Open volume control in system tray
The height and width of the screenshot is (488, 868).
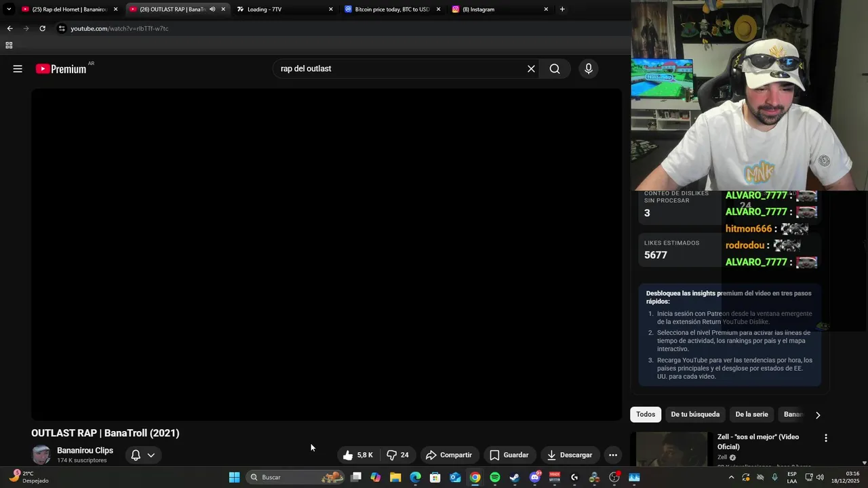click(x=820, y=477)
